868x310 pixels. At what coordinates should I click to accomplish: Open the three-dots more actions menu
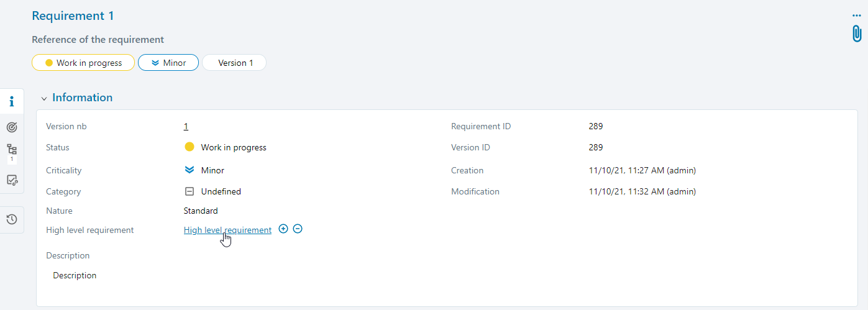(x=857, y=16)
